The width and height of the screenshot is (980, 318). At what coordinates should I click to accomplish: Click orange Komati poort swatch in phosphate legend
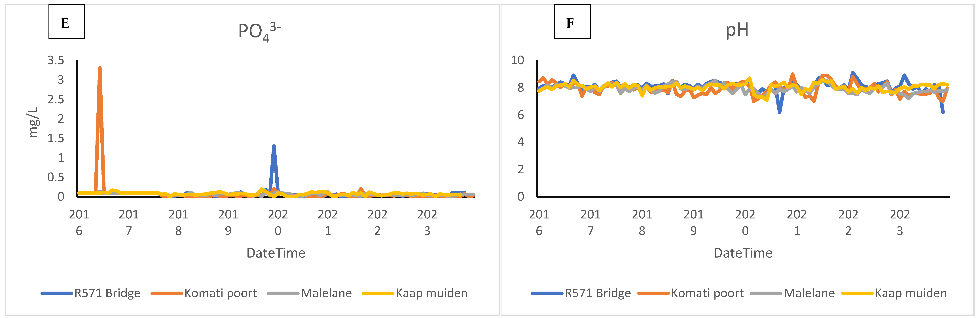click(167, 293)
